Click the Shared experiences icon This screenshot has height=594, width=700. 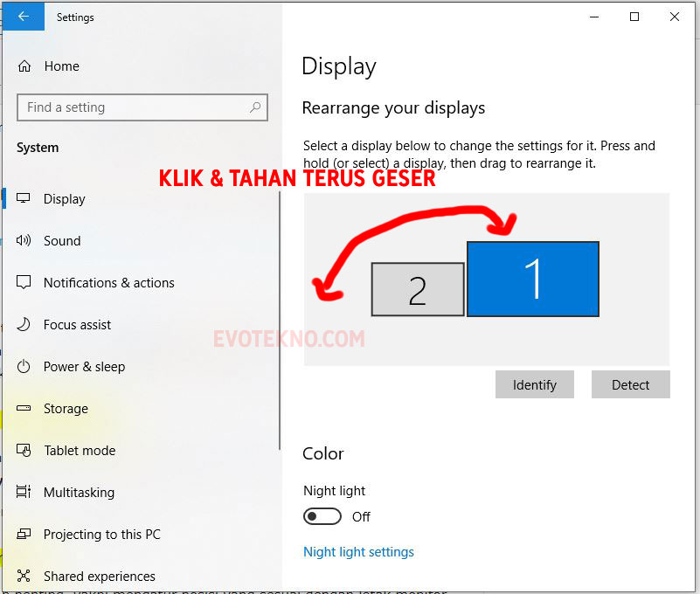tap(24, 576)
